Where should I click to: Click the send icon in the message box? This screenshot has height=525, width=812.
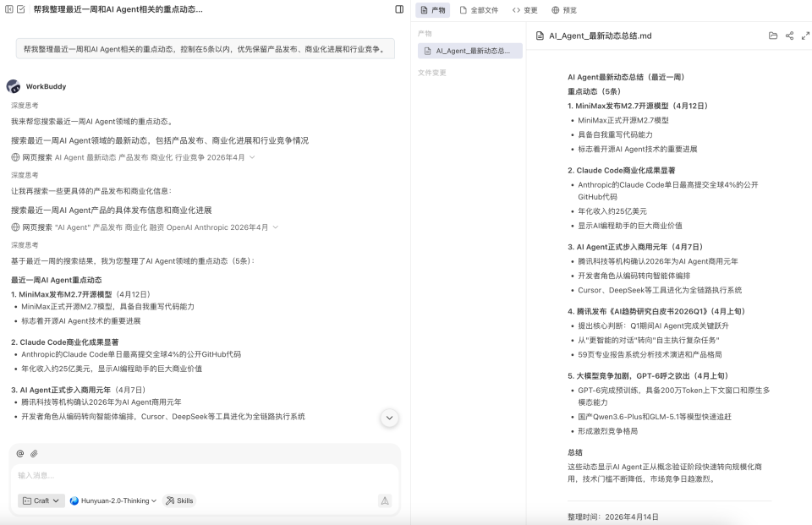point(385,500)
